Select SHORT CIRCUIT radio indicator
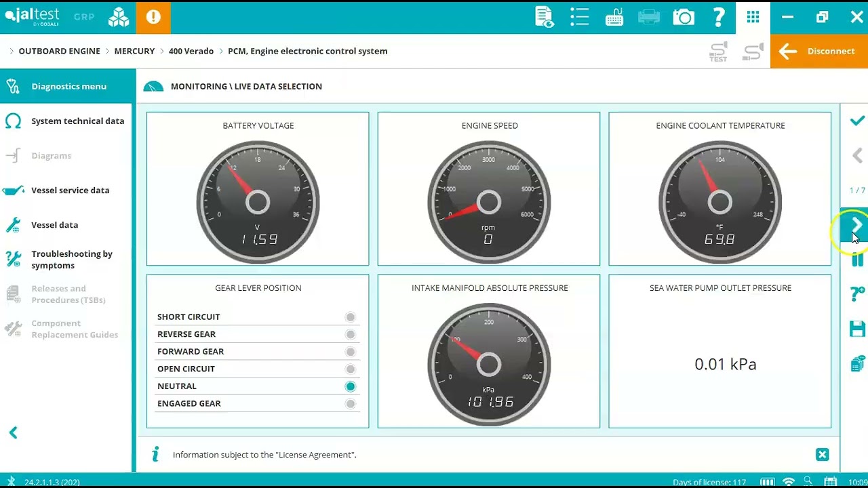The image size is (868, 488). pos(350,317)
